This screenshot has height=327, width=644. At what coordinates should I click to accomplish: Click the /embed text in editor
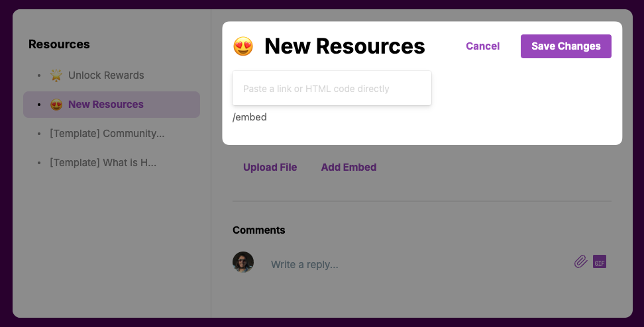pos(250,117)
